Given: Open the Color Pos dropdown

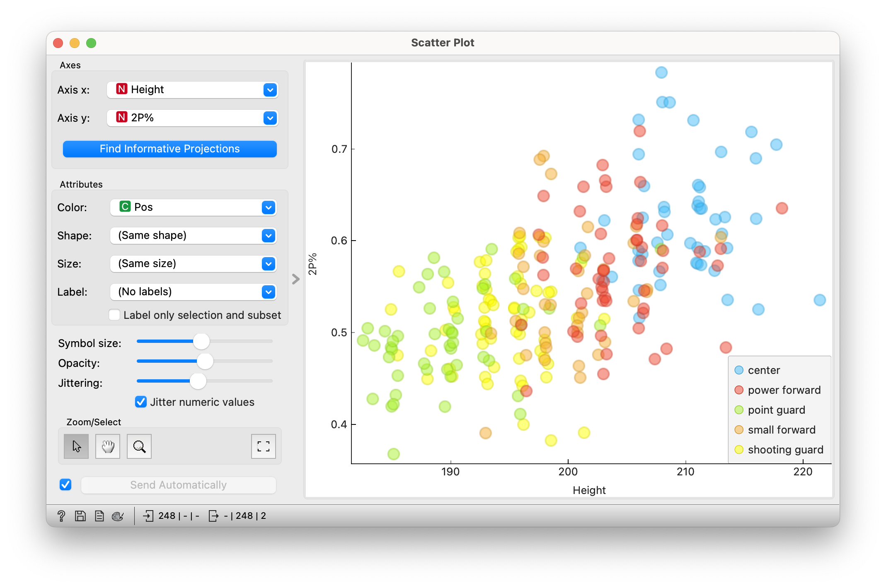Looking at the screenshot, I should 193,207.
